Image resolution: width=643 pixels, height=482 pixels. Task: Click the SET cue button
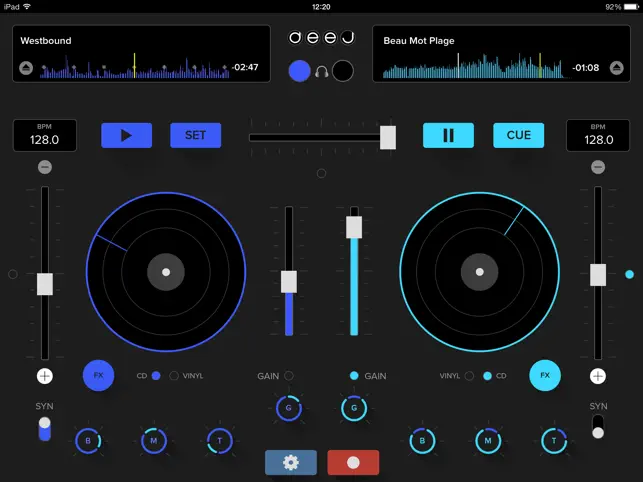[x=196, y=135]
